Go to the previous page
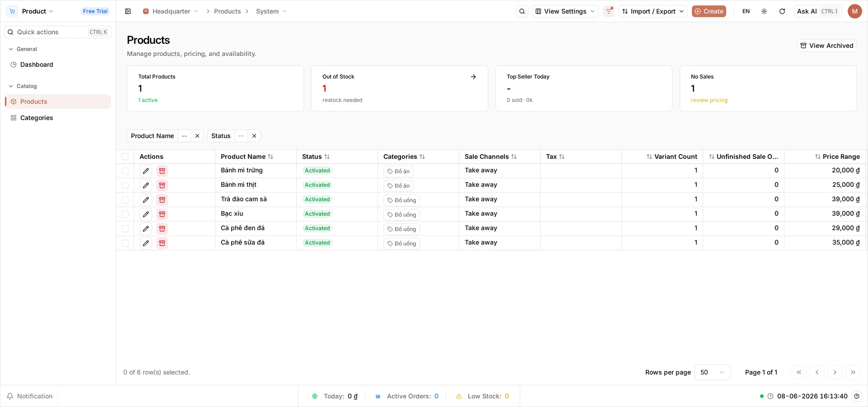 pos(817,372)
